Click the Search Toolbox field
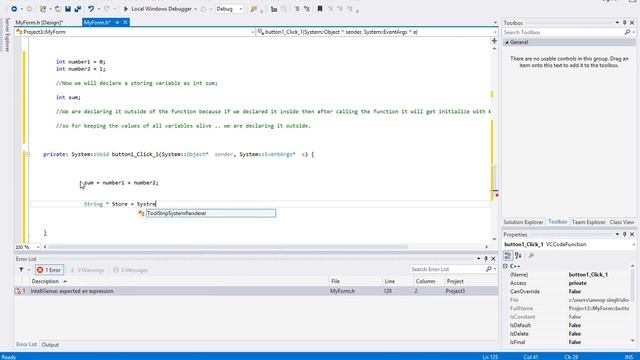 563,32
